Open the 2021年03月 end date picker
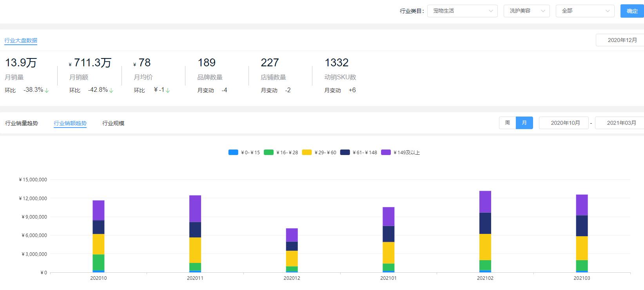The height and width of the screenshot is (290, 644). point(620,123)
